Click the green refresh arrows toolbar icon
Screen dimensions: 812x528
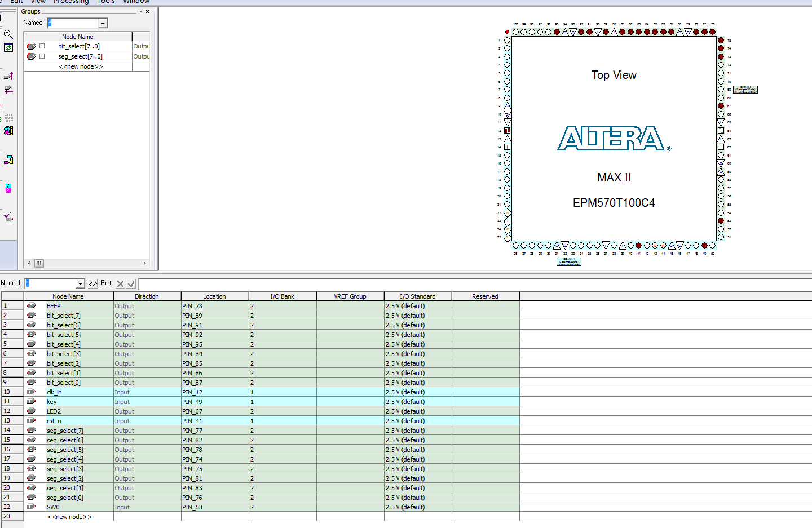(x=8, y=48)
